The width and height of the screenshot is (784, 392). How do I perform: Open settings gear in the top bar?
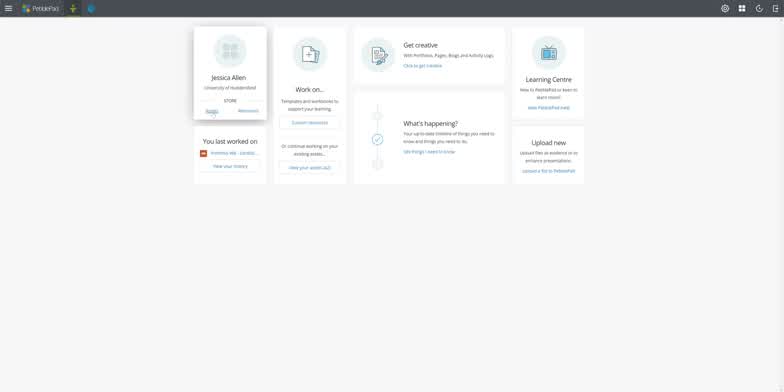(725, 8)
